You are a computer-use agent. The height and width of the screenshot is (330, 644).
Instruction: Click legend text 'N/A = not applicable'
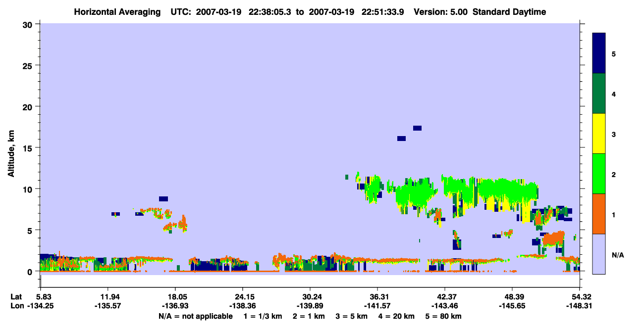pyautogui.click(x=195, y=316)
